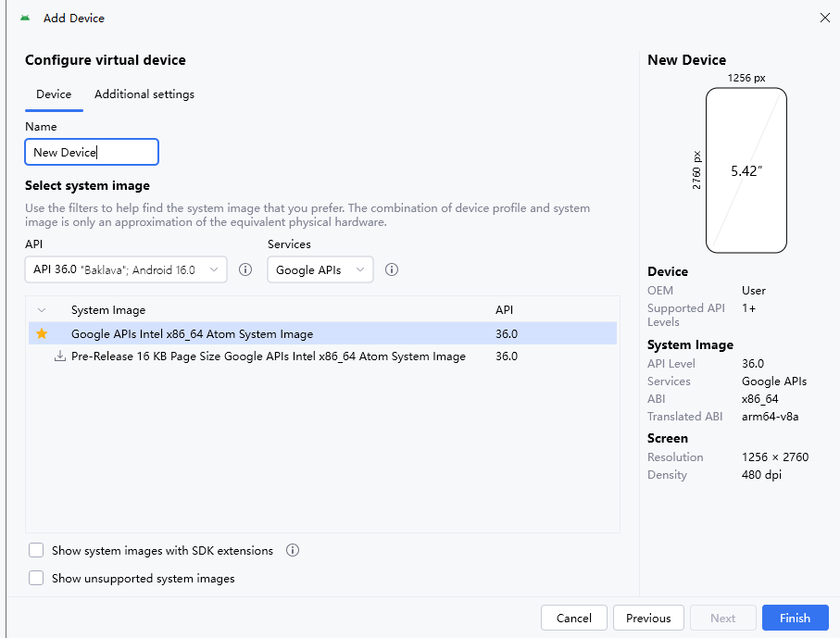Click the Services value in device summary
The height and width of the screenshot is (638, 840).
(x=774, y=381)
